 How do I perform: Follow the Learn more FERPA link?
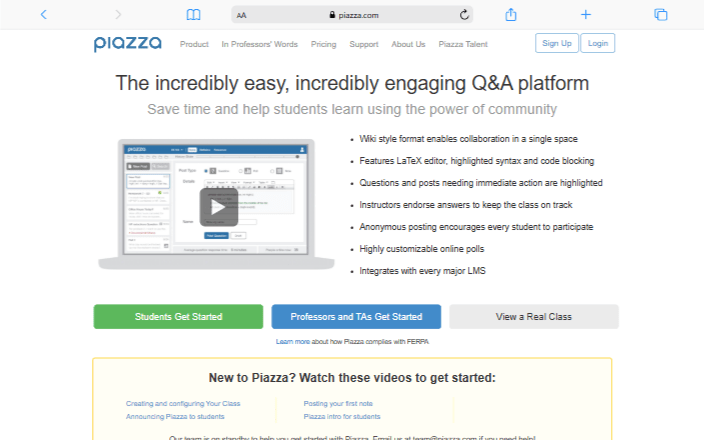293,342
